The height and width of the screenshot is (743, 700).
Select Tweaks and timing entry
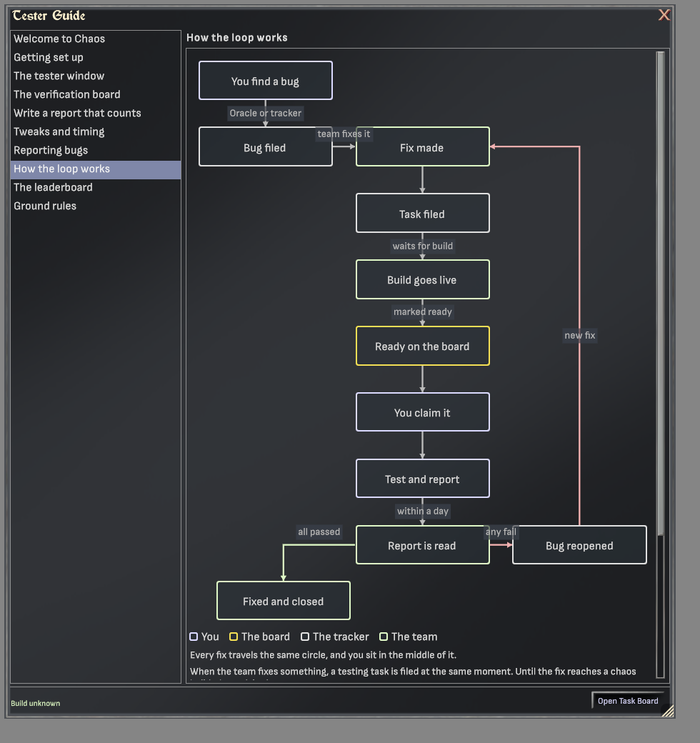[96, 131]
